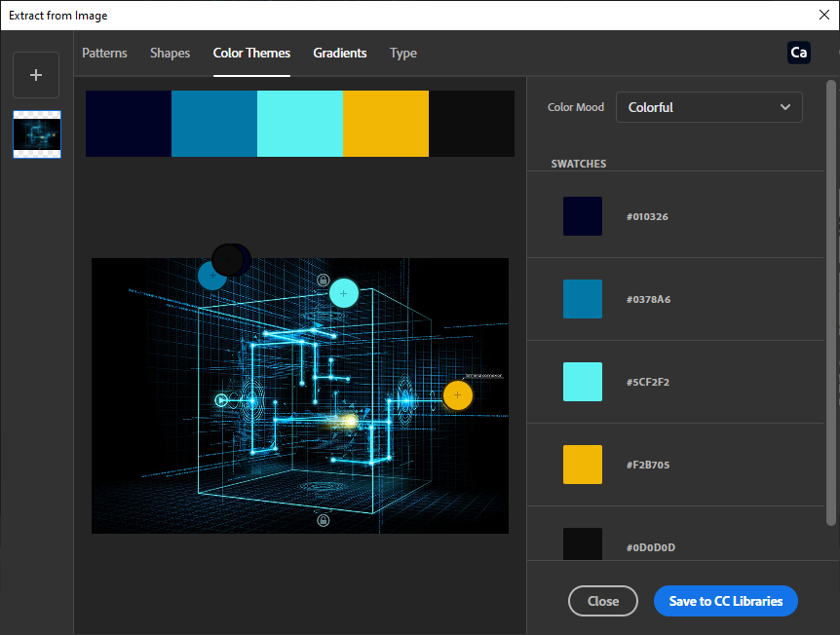The height and width of the screenshot is (635, 840).
Task: Select the #F2B705 yellow swatch in list
Action: click(583, 465)
